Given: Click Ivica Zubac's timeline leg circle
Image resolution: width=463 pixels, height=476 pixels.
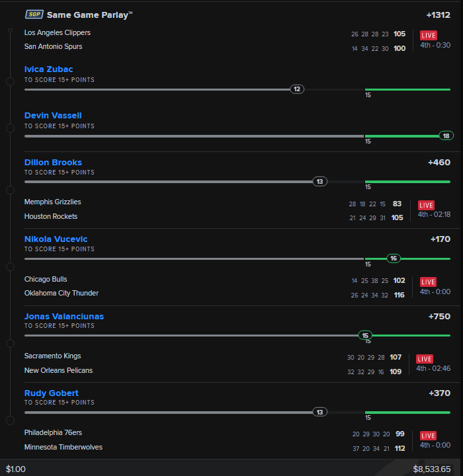Looking at the screenshot, I should click(11, 81).
